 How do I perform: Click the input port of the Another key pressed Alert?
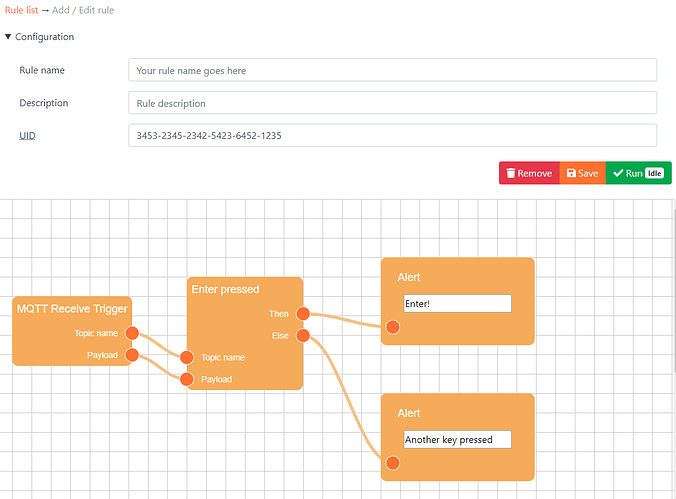coord(393,462)
